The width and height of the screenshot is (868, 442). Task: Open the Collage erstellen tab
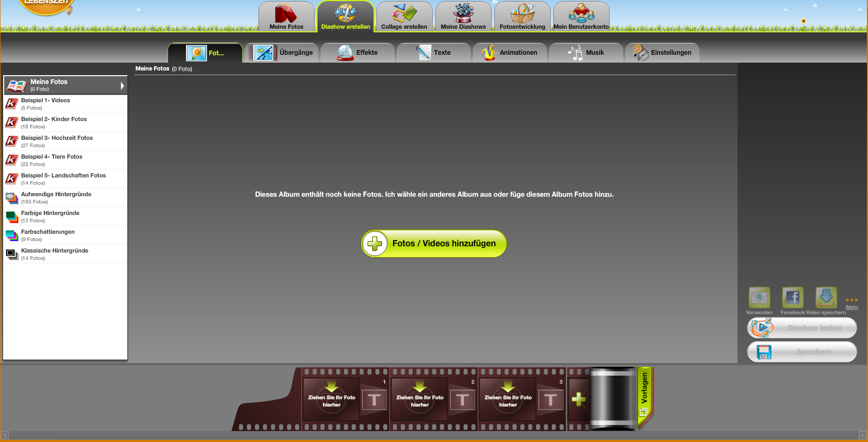point(405,17)
